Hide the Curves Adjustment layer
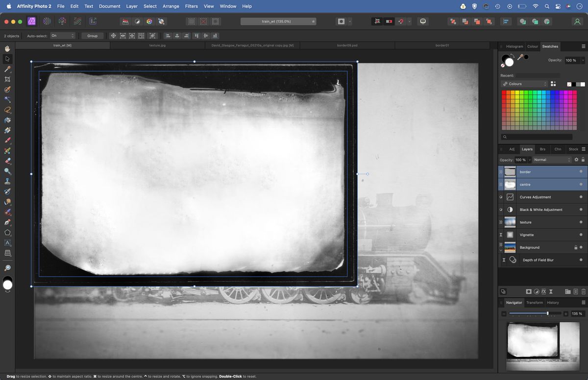588x380 pixels. 580,197
